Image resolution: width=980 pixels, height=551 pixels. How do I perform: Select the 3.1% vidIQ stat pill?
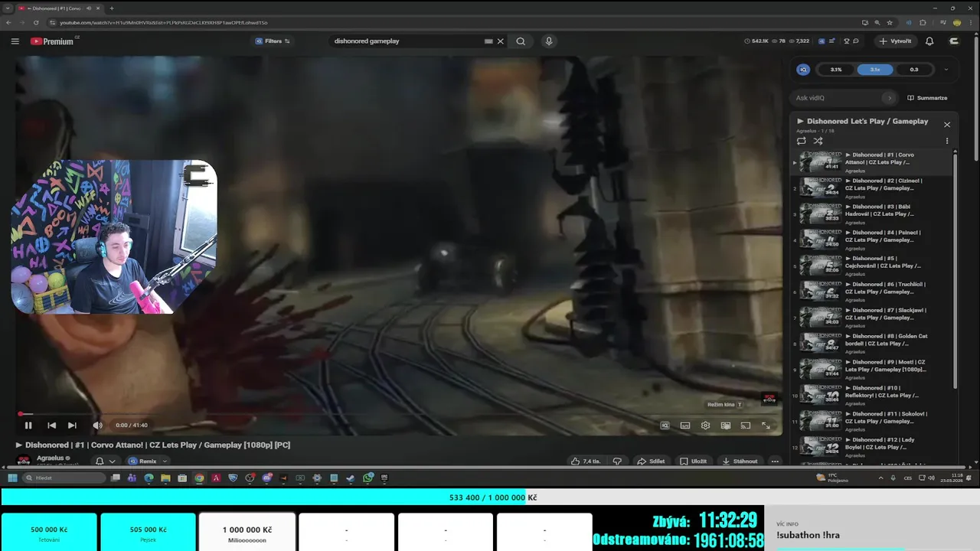pos(836,70)
